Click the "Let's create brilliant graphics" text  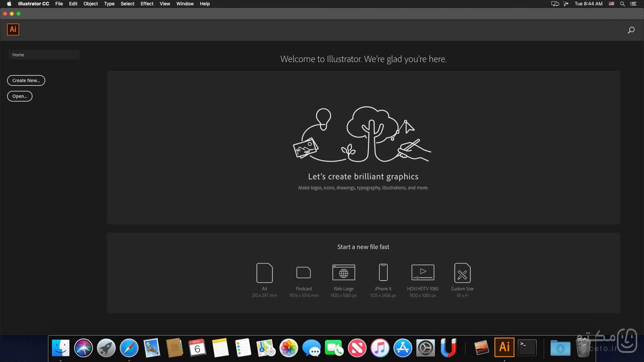pos(363,177)
